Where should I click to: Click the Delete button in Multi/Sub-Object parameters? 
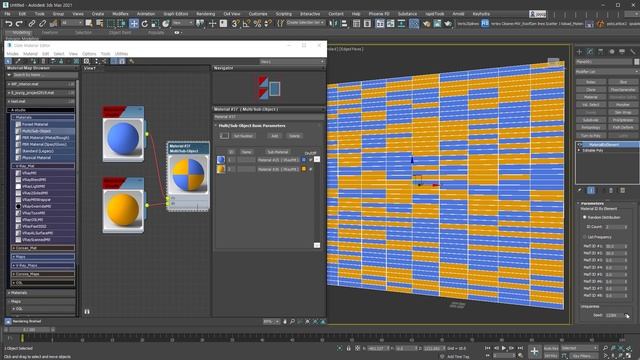[294, 136]
